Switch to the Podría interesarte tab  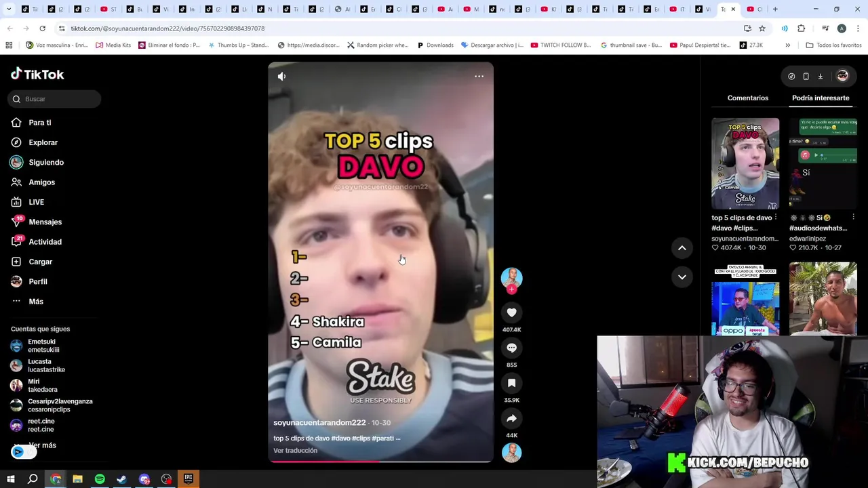click(820, 98)
